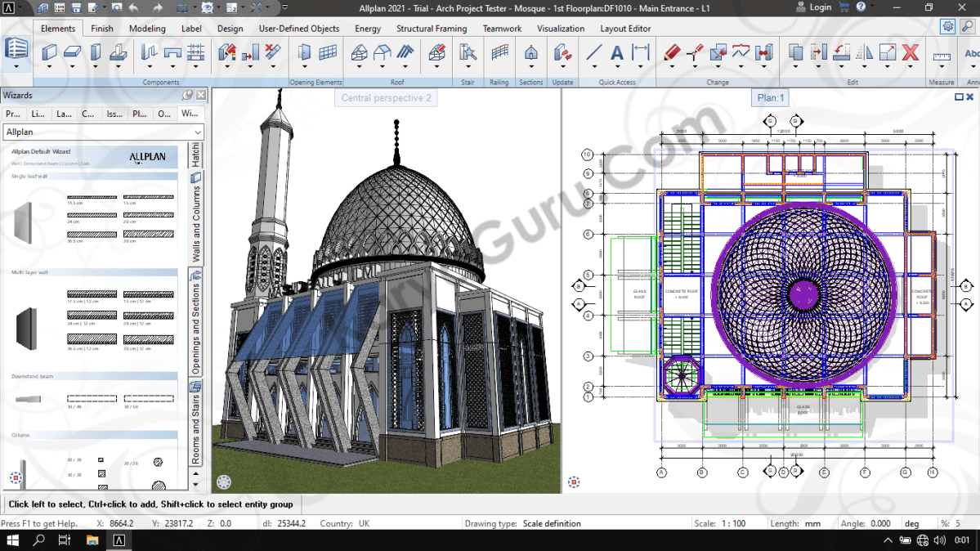Select the Roof tool in the ribbon
This screenshot has width=980, height=551.
(x=358, y=53)
